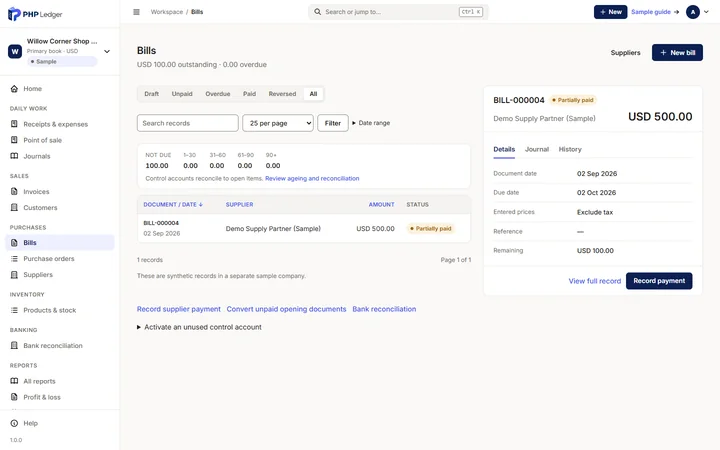This screenshot has height=450, width=720.
Task: Switch to the Details tab
Action: click(x=504, y=149)
